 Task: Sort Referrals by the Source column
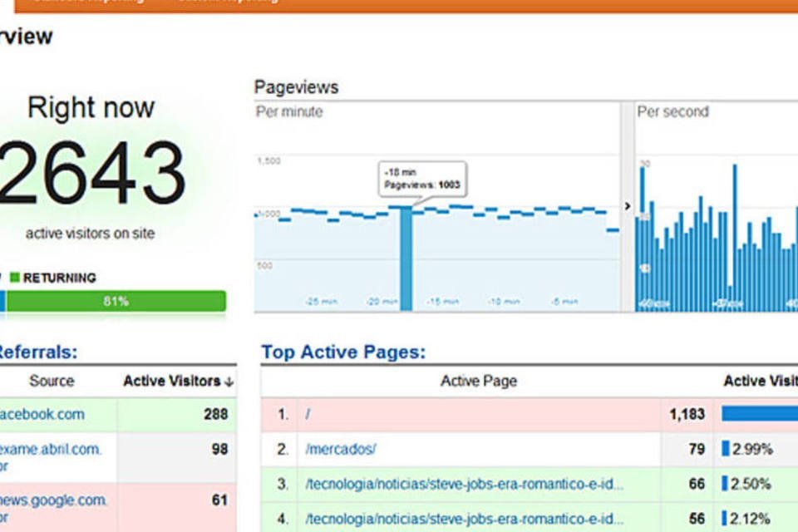point(52,382)
